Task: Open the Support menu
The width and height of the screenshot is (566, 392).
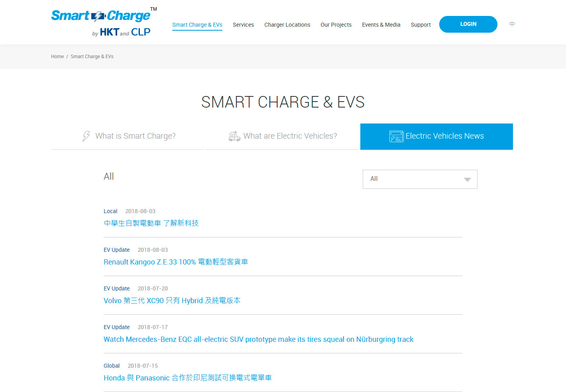Action: (x=421, y=25)
